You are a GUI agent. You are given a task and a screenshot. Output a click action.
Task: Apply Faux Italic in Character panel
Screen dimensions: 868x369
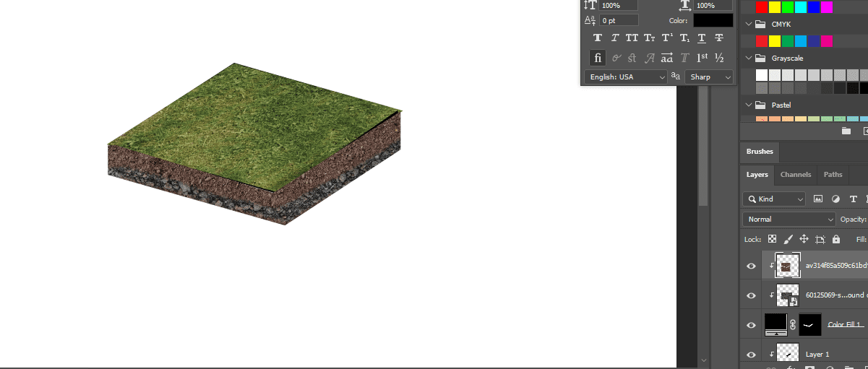tap(615, 38)
